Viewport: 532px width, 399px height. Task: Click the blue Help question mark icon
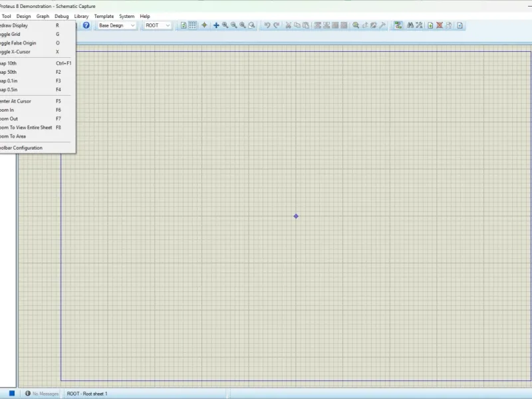pos(86,25)
